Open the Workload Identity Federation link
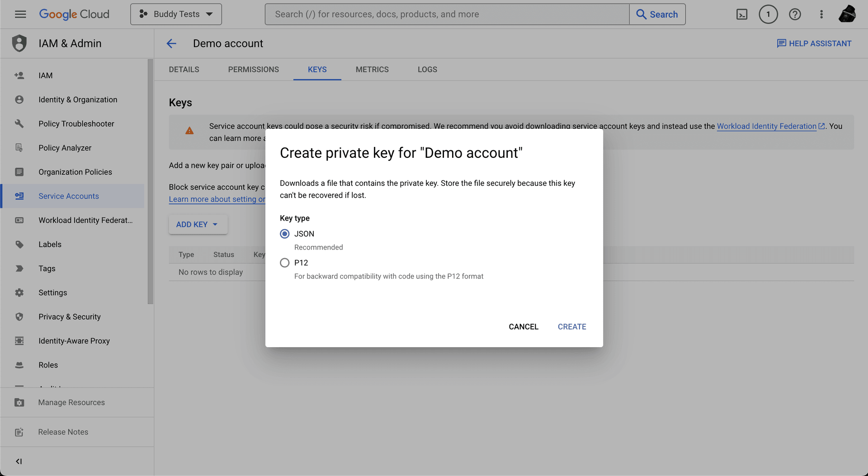Viewport: 868px width, 476px height. [766, 127]
